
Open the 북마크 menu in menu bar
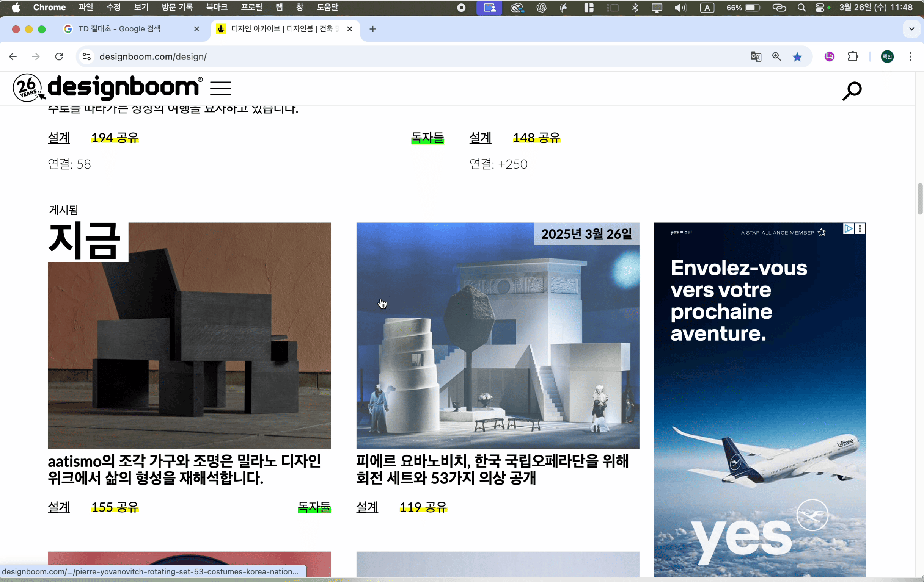217,7
